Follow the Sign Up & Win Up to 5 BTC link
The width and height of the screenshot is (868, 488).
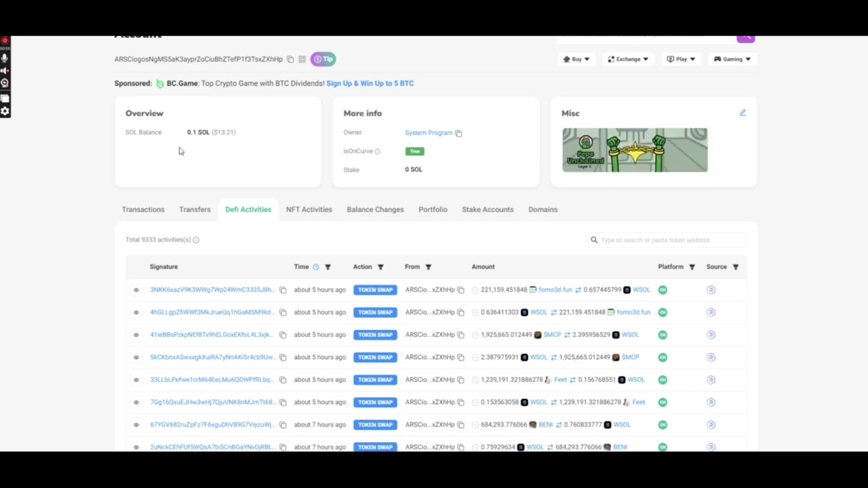pos(370,83)
